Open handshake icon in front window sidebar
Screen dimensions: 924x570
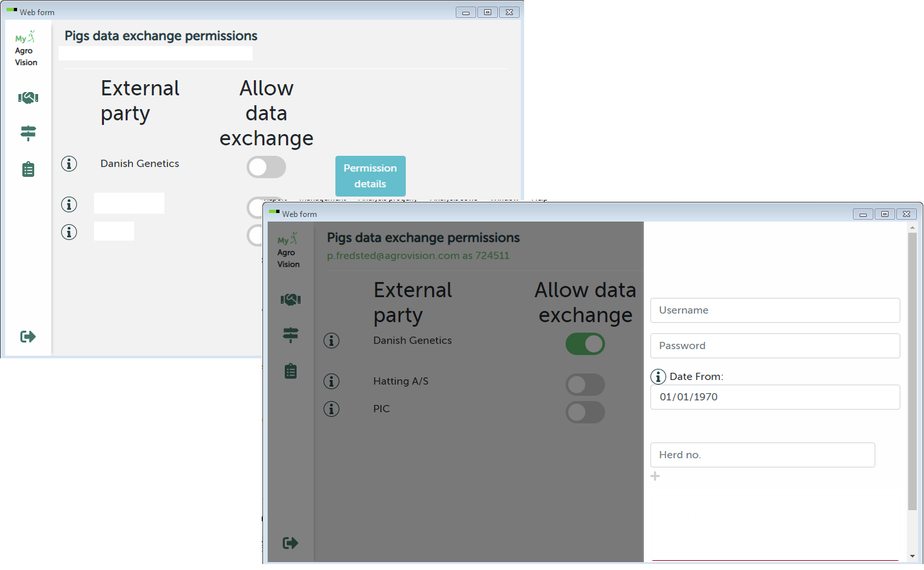291,300
